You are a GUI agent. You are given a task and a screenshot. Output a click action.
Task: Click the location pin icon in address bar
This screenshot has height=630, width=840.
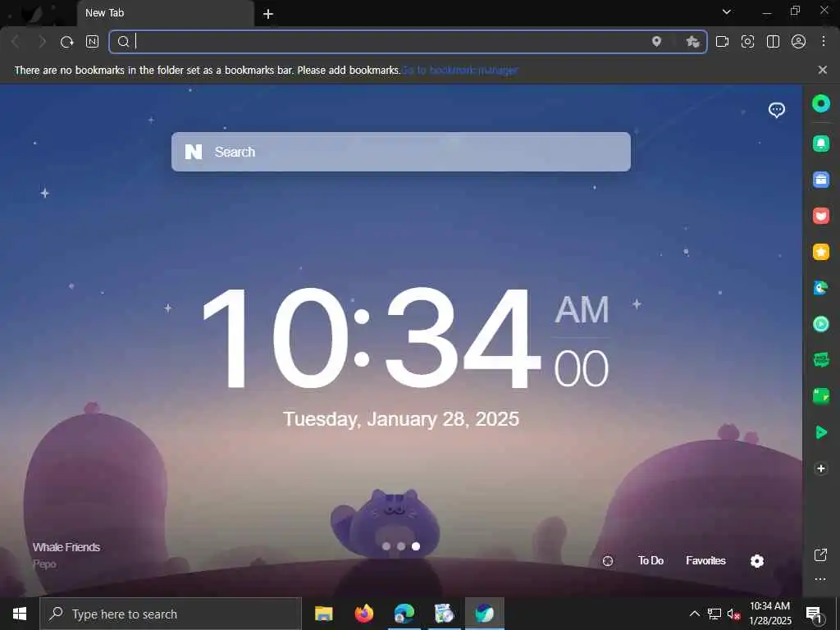(656, 42)
